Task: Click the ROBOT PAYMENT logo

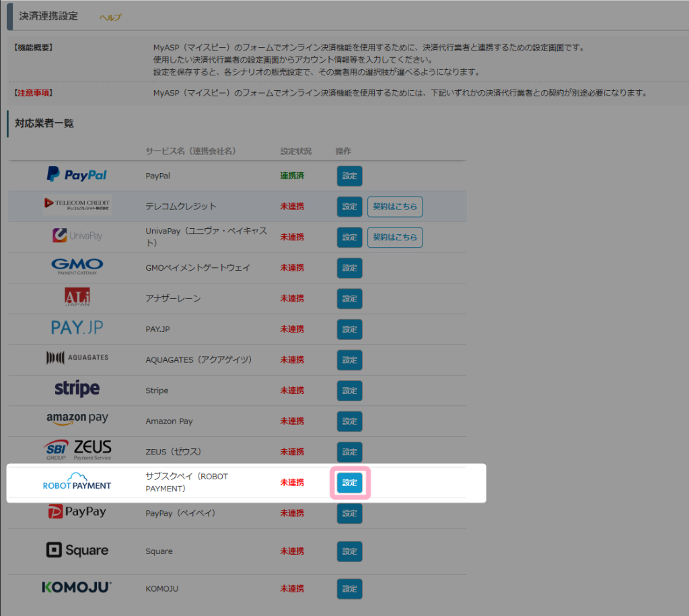Action: click(77, 481)
